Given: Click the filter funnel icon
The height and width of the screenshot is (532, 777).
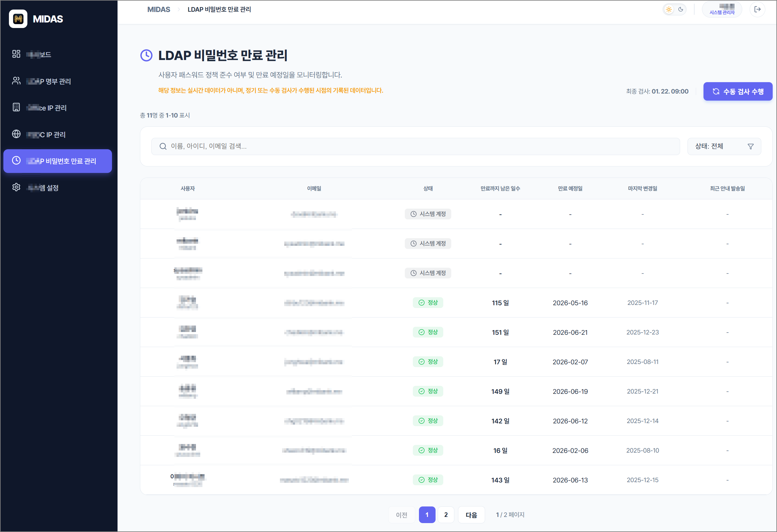Looking at the screenshot, I should click(x=751, y=146).
